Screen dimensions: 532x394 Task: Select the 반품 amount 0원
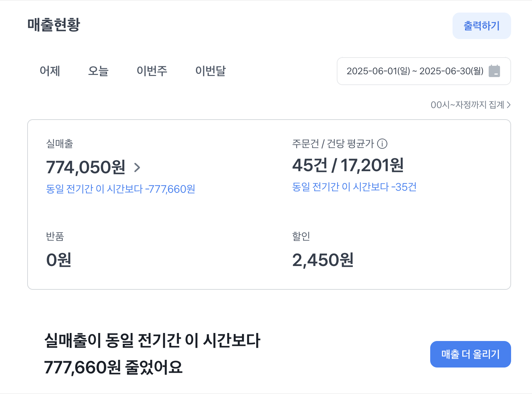(x=59, y=259)
